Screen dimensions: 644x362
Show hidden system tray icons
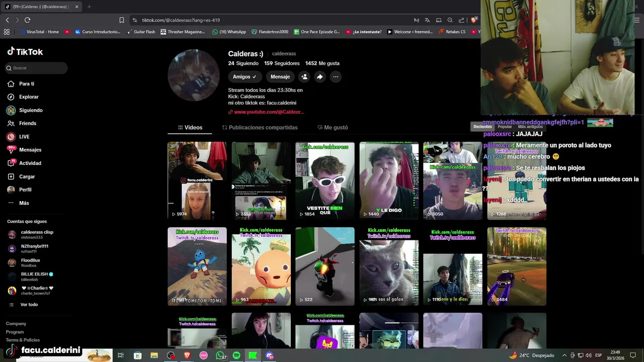coord(564,355)
